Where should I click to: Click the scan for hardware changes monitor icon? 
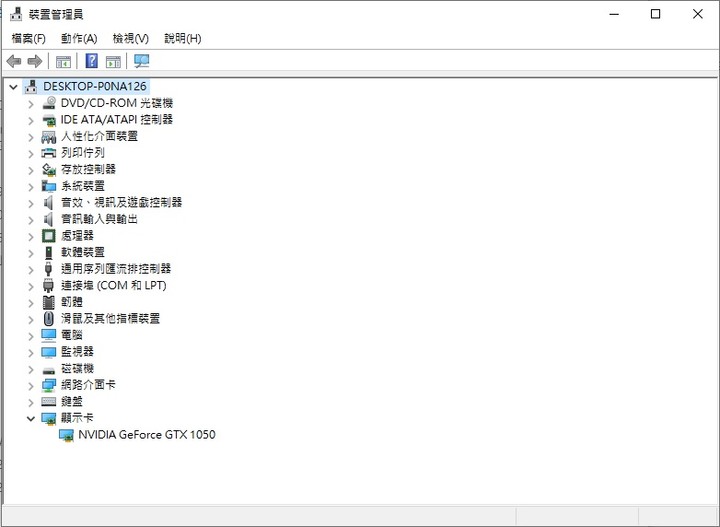141,61
